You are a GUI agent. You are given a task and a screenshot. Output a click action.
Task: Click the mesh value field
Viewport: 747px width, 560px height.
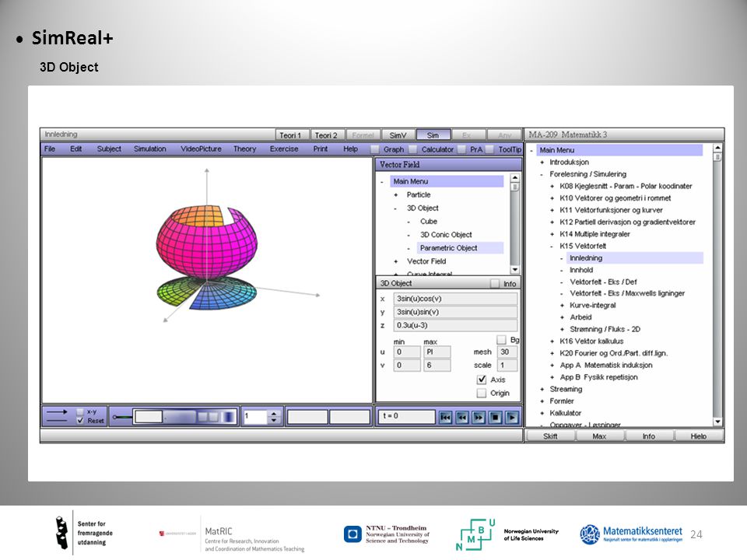(507, 352)
